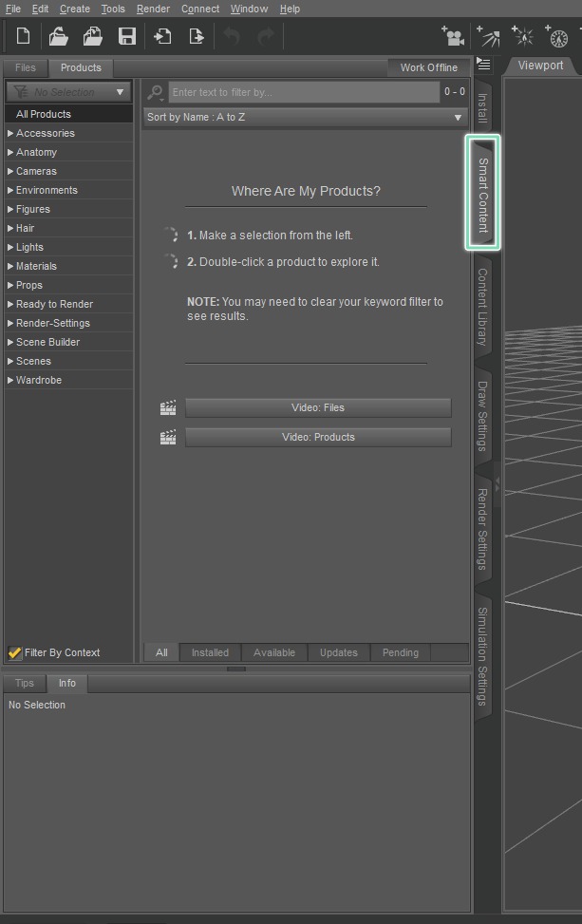This screenshot has height=924, width=582.
Task: Click the Undo arrow icon
Action: pos(232,36)
